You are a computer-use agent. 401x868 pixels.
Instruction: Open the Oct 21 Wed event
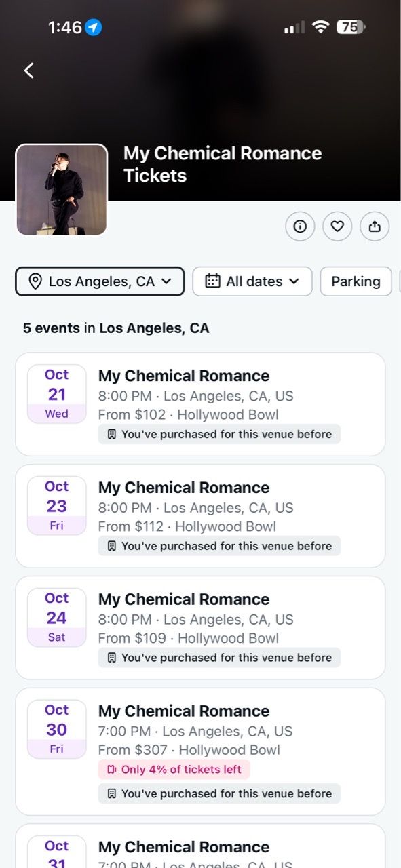(200, 404)
